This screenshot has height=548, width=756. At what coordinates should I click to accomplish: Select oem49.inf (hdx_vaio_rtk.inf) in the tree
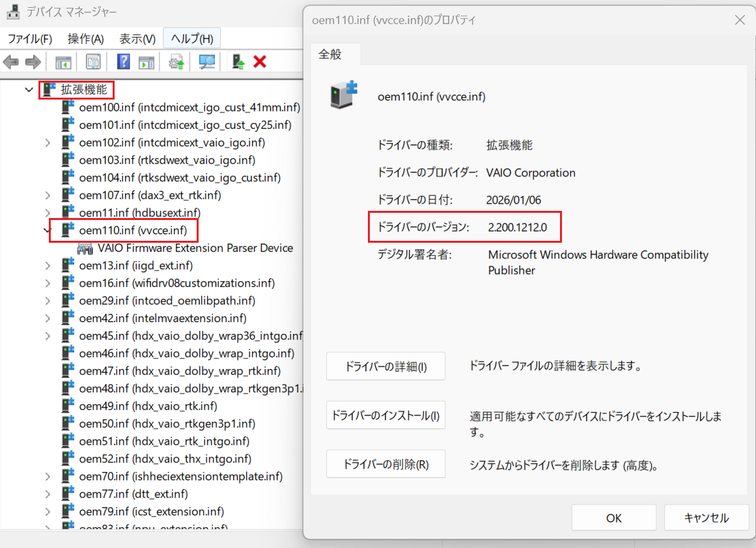pos(148,406)
